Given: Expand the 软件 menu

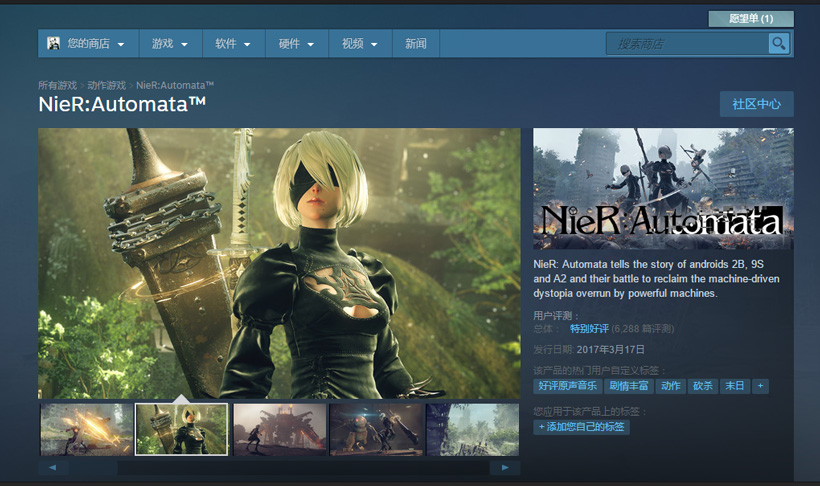Looking at the screenshot, I should click(234, 43).
